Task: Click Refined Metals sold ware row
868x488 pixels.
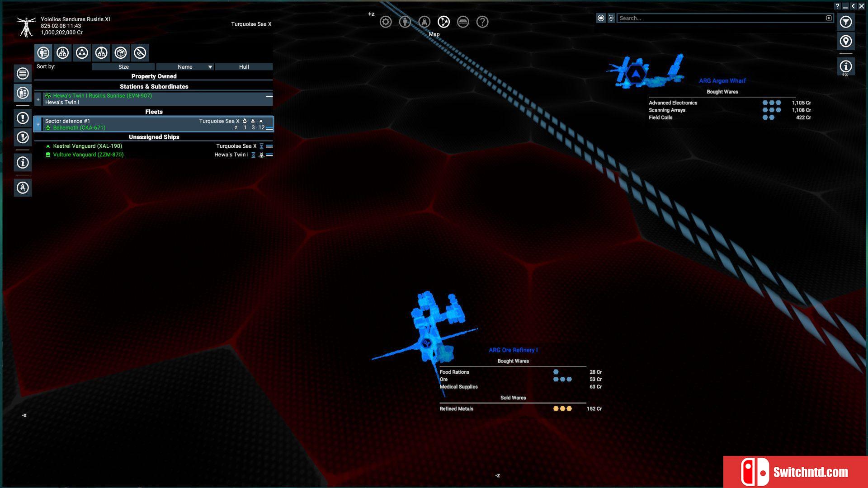Action: coord(520,409)
